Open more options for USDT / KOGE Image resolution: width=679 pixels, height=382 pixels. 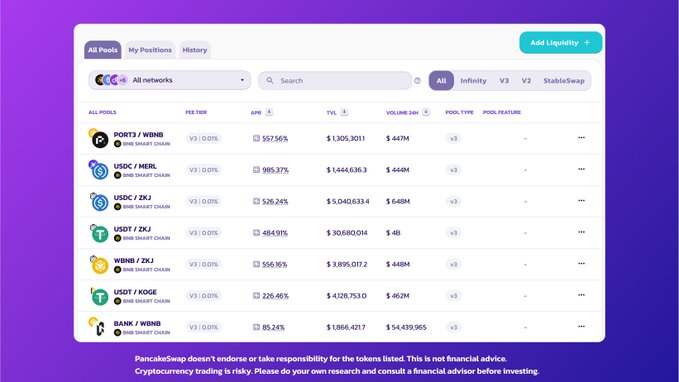pyautogui.click(x=581, y=295)
